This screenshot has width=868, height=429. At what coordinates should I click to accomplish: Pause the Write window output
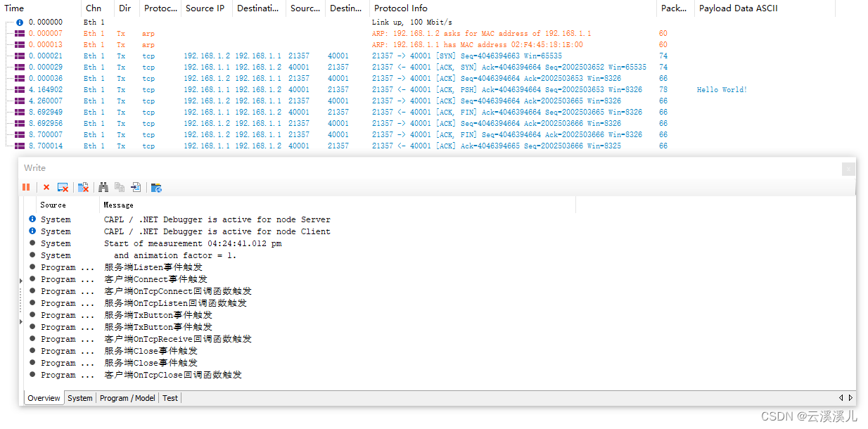coord(26,187)
